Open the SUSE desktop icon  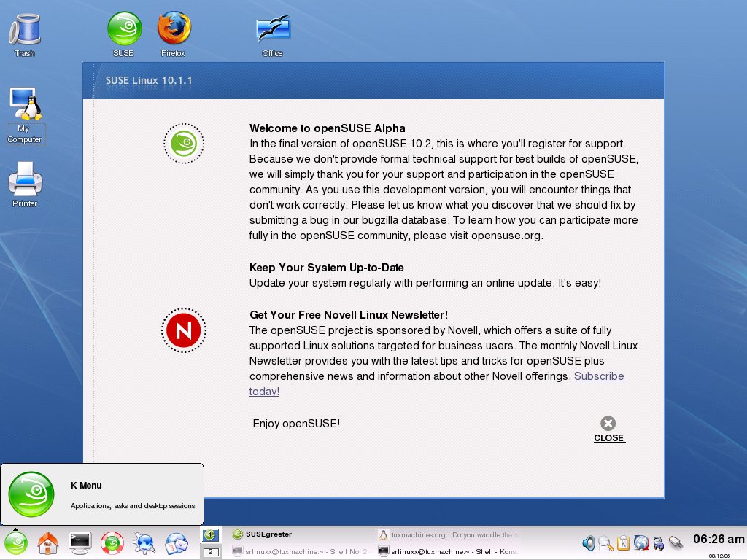click(124, 34)
